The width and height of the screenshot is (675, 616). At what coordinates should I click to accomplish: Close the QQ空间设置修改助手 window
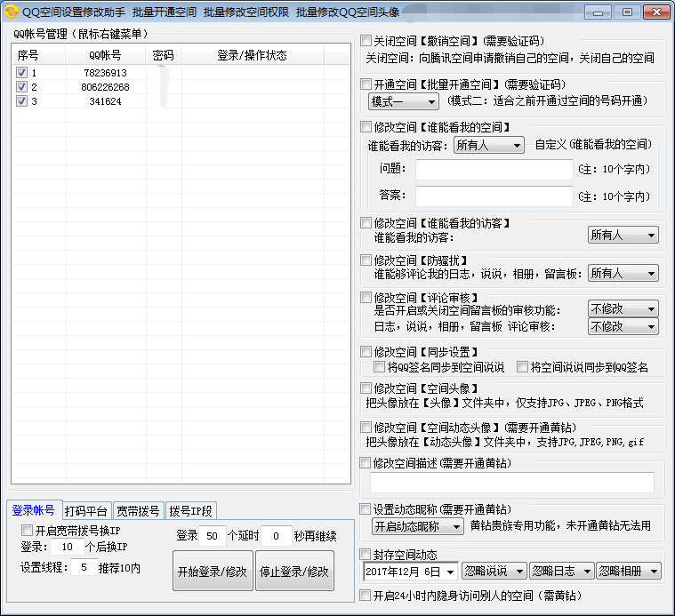pos(656,12)
